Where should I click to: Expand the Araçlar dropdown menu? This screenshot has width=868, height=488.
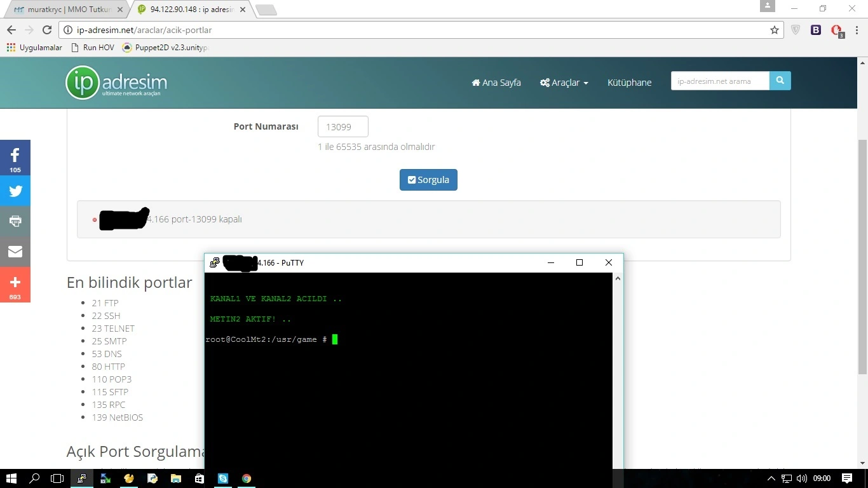(564, 83)
